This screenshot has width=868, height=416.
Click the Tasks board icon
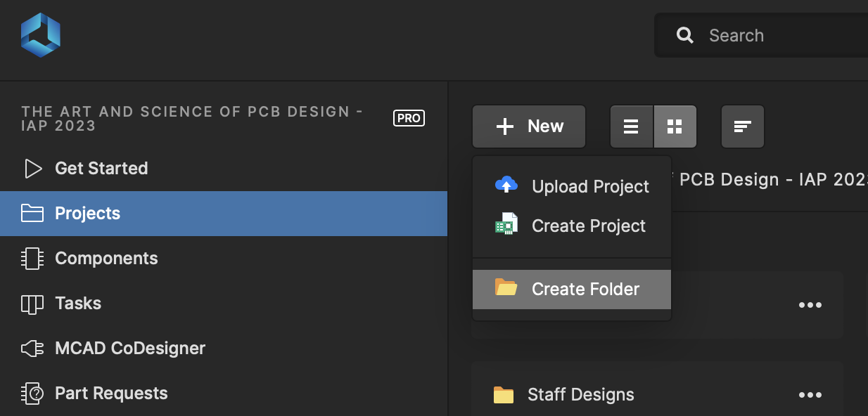click(32, 304)
